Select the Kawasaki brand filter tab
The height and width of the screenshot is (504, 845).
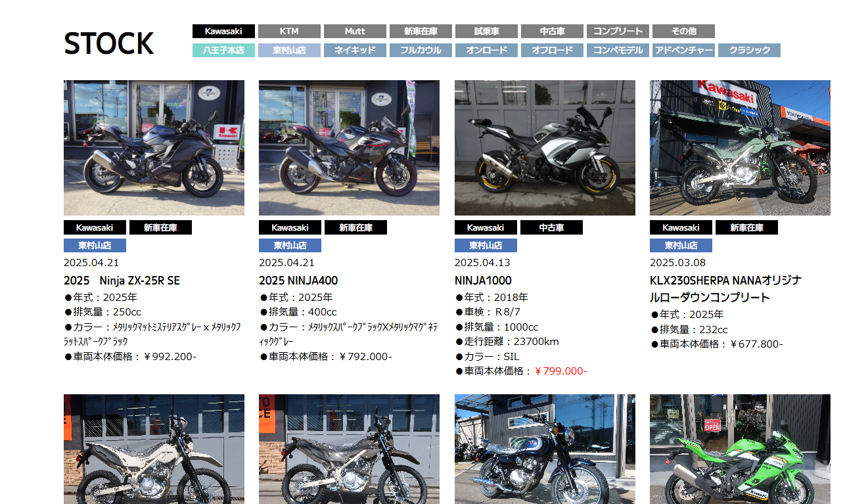point(223,32)
